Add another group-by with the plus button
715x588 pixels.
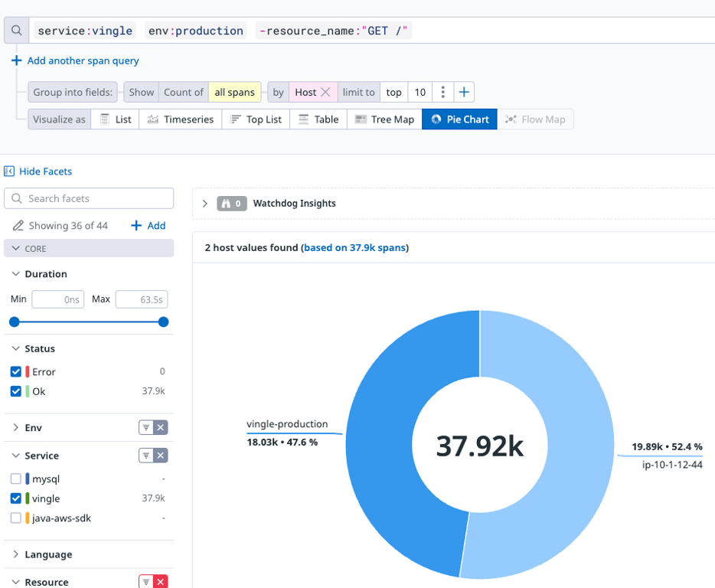(464, 92)
